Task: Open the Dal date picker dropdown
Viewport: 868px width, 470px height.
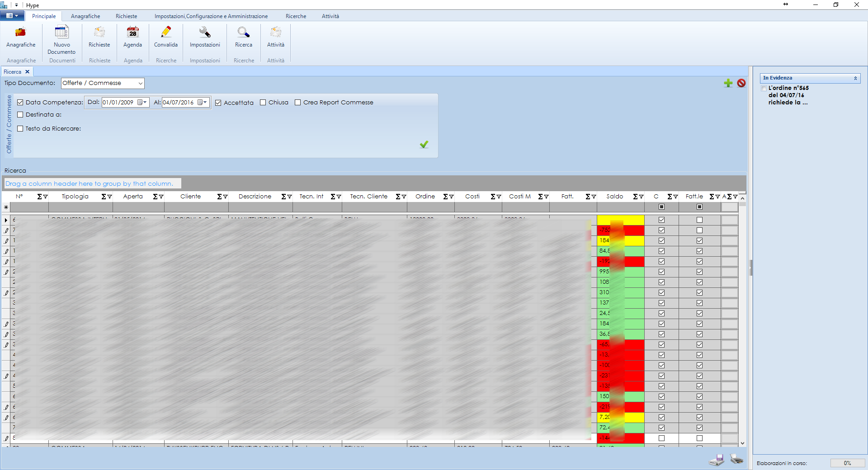Action: [145, 103]
